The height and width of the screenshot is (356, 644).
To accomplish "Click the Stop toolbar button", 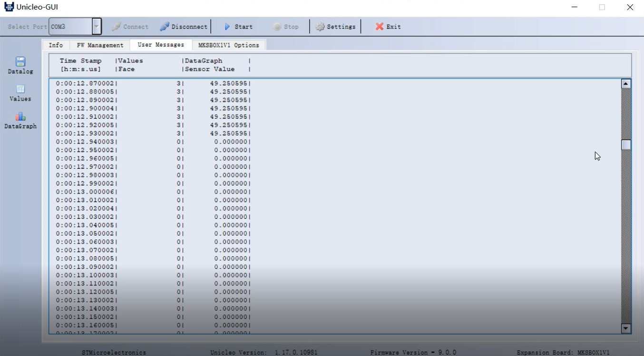I will [x=286, y=27].
